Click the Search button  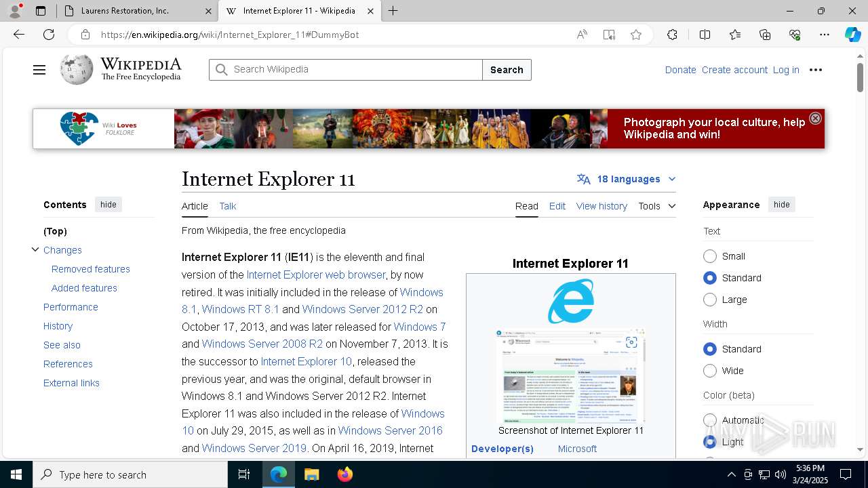point(507,70)
